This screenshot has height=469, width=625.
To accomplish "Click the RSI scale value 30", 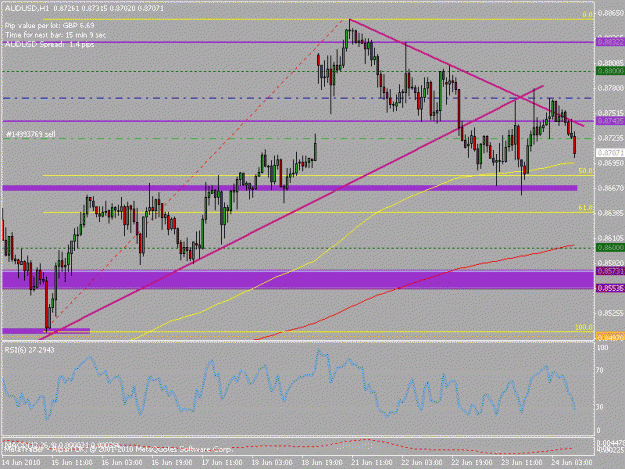I will point(601,407).
